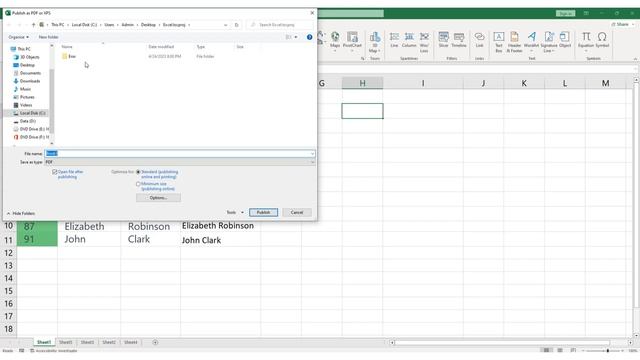This screenshot has height=360, width=640.
Task: Switch to the Sheet4 tab
Action: tap(131, 342)
